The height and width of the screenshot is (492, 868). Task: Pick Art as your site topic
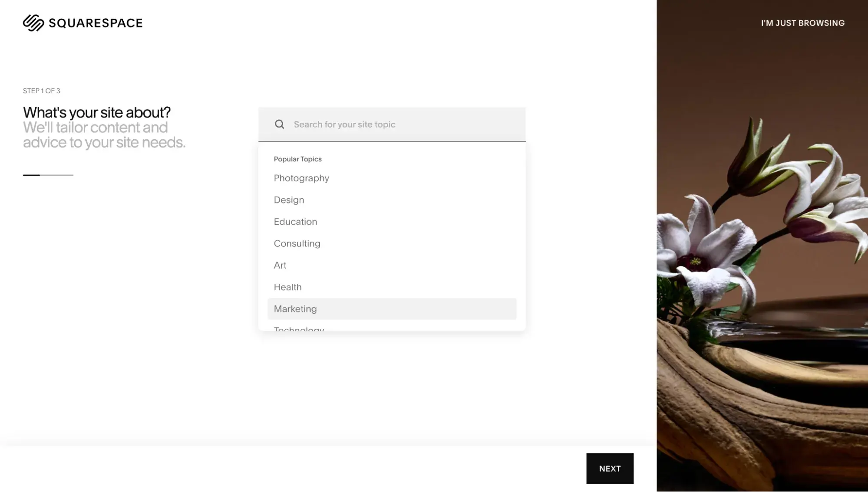(x=280, y=265)
